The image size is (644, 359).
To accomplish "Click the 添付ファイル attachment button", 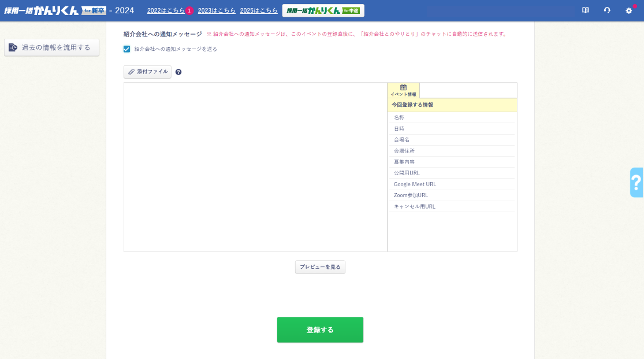I will tap(148, 72).
